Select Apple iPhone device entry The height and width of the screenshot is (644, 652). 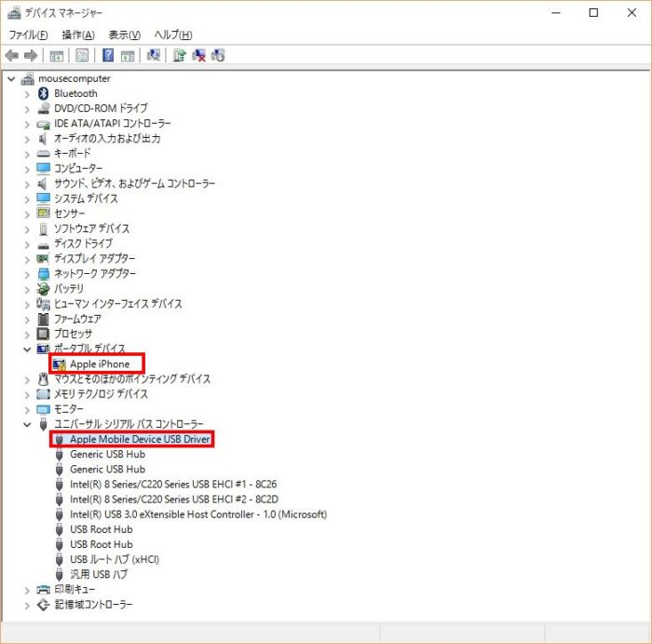pos(100,364)
